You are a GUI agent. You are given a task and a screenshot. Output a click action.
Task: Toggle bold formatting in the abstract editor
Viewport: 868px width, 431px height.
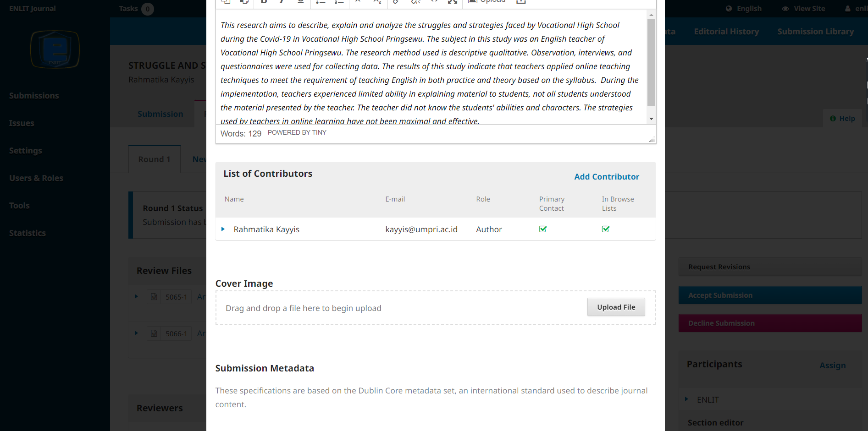tap(264, 1)
